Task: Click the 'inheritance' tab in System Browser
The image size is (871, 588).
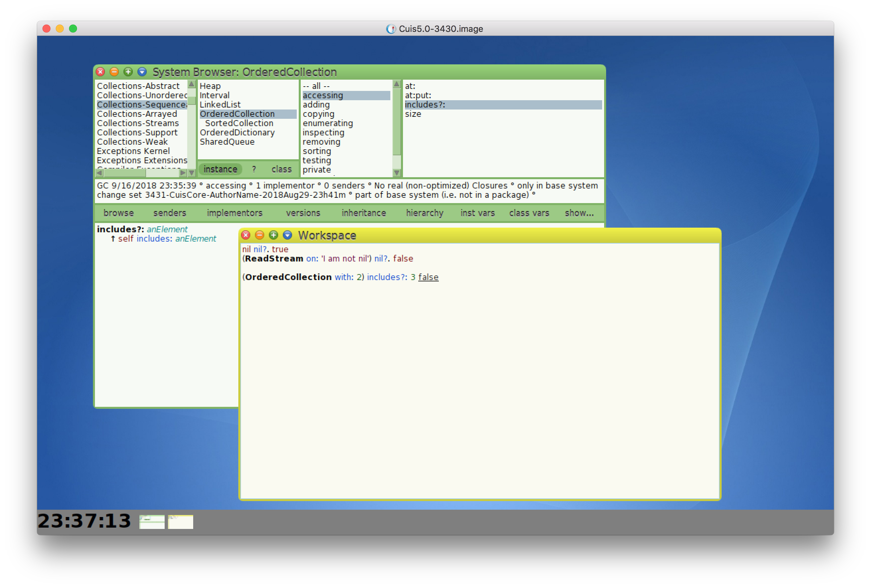Action: [x=364, y=212]
